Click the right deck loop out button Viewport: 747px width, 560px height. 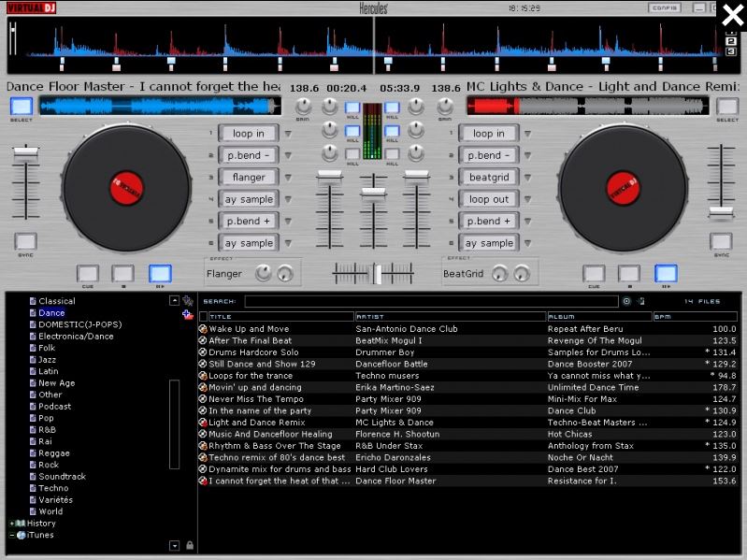pyautogui.click(x=489, y=199)
